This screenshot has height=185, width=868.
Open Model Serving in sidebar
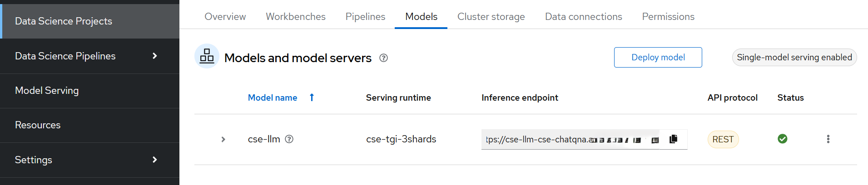(47, 91)
